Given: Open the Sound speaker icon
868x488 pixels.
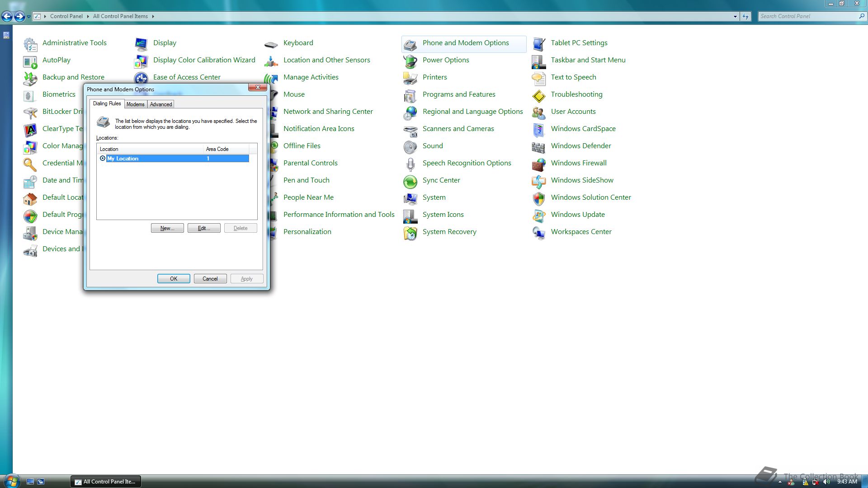Looking at the screenshot, I should pyautogui.click(x=410, y=147).
